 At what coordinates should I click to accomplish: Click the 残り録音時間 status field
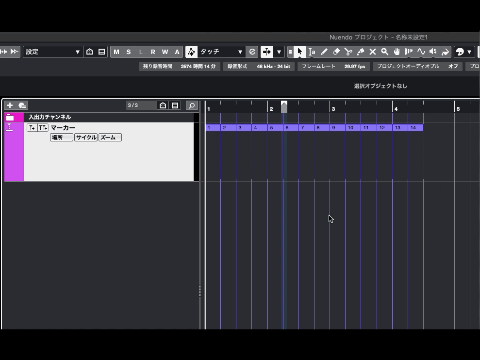click(179, 66)
